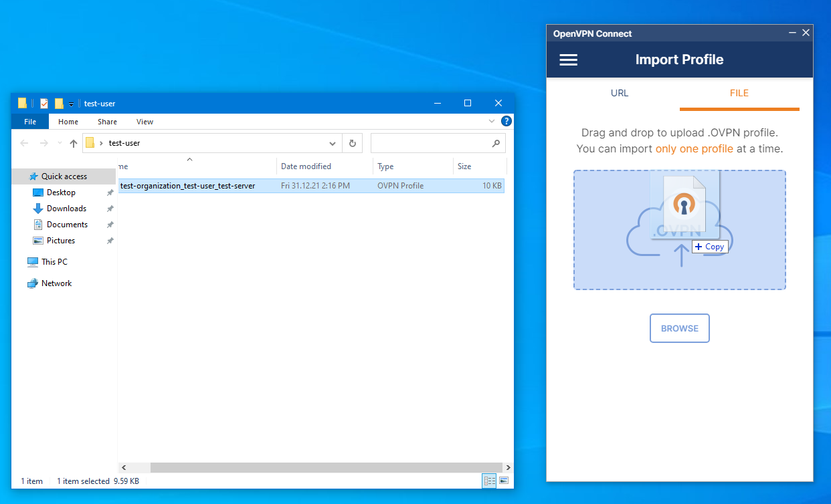Open the View ribbon tab
831x504 pixels.
[x=145, y=122]
